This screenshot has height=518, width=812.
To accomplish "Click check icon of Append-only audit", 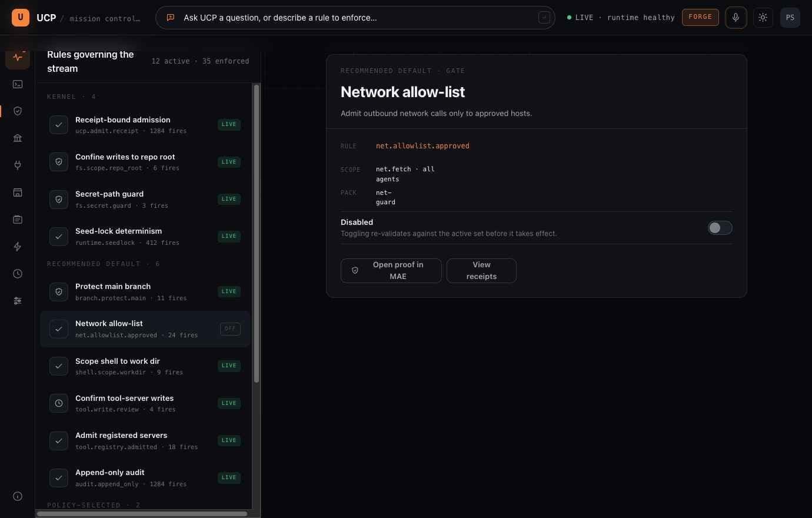I will 59,478.
